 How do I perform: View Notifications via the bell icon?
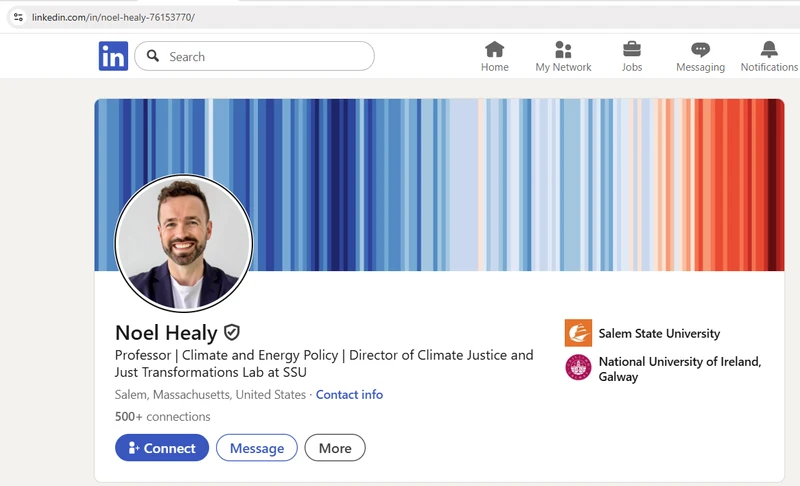(x=768, y=56)
